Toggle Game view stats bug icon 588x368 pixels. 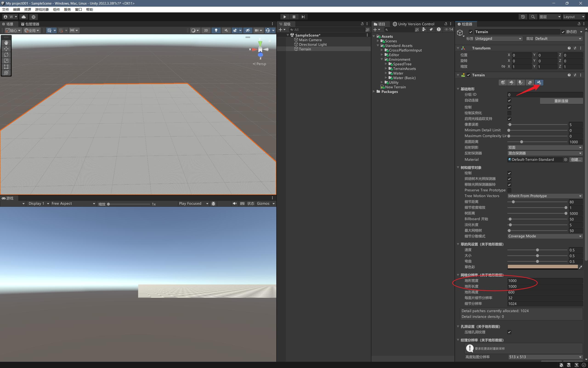pyautogui.click(x=213, y=204)
